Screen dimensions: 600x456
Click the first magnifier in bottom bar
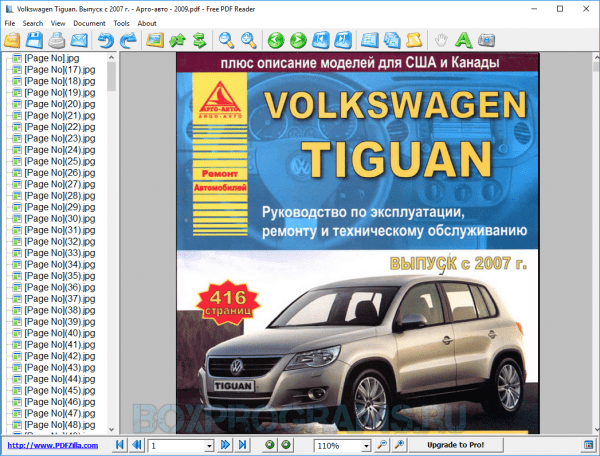point(382,445)
